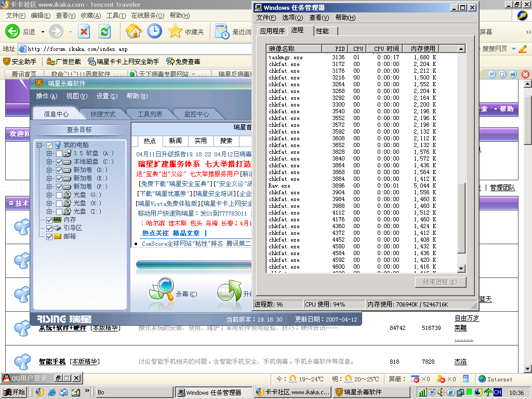Open the star Favorites icon

tap(175, 31)
